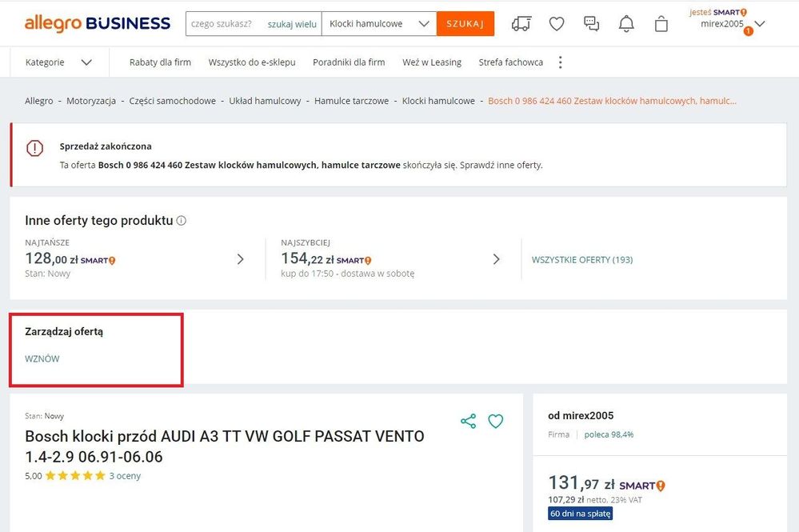
Task: Open cheapest offer arrow for 128,00 zł
Action: (x=241, y=259)
